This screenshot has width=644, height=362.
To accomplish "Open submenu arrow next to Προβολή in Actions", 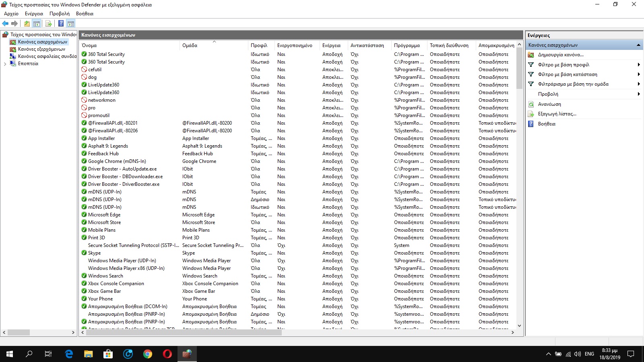I will click(639, 94).
